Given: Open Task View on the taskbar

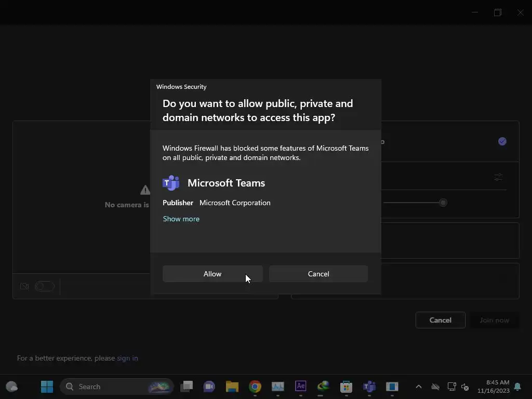Looking at the screenshot, I should point(187,387).
